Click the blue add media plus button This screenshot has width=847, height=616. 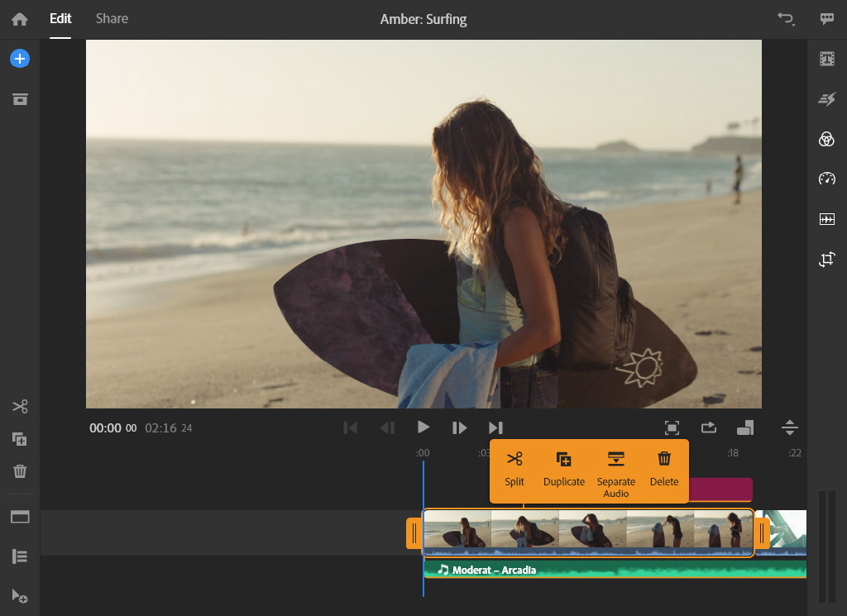[20, 59]
